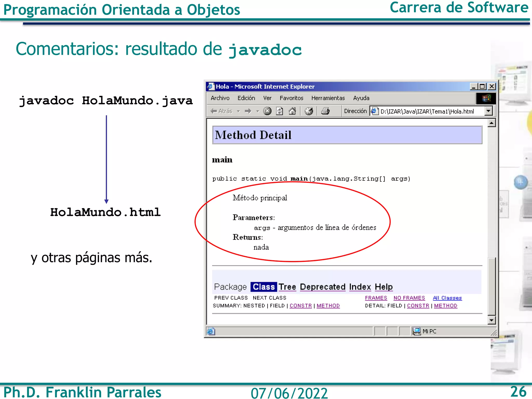Click the DETAIL METHOD link
Viewport: 532px width, 399px height.
(x=445, y=306)
